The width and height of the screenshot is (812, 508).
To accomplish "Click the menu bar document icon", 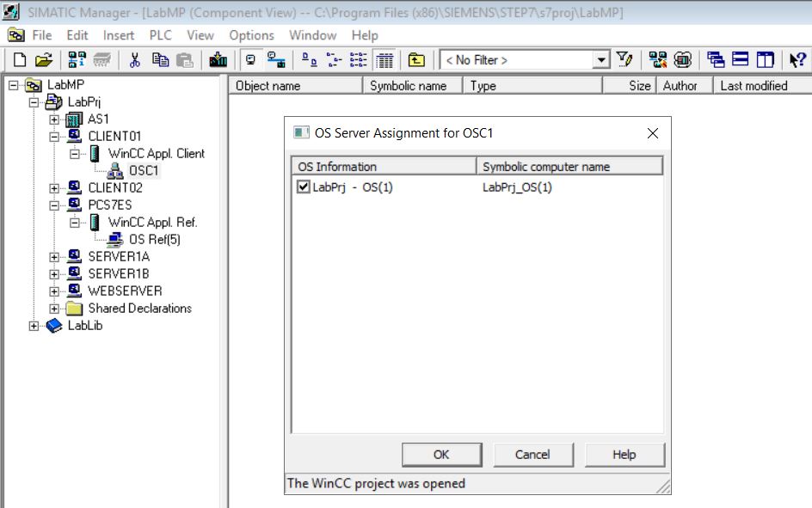I will pos(16,35).
